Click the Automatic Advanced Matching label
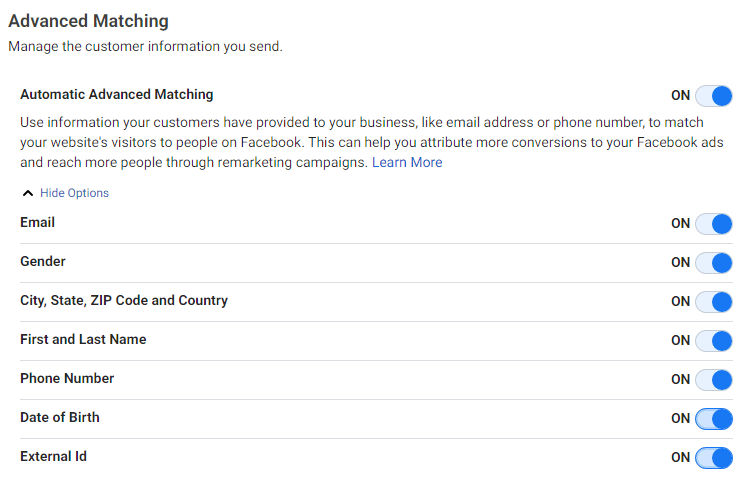Image resolution: width=756 pixels, height=484 pixels. coord(116,95)
